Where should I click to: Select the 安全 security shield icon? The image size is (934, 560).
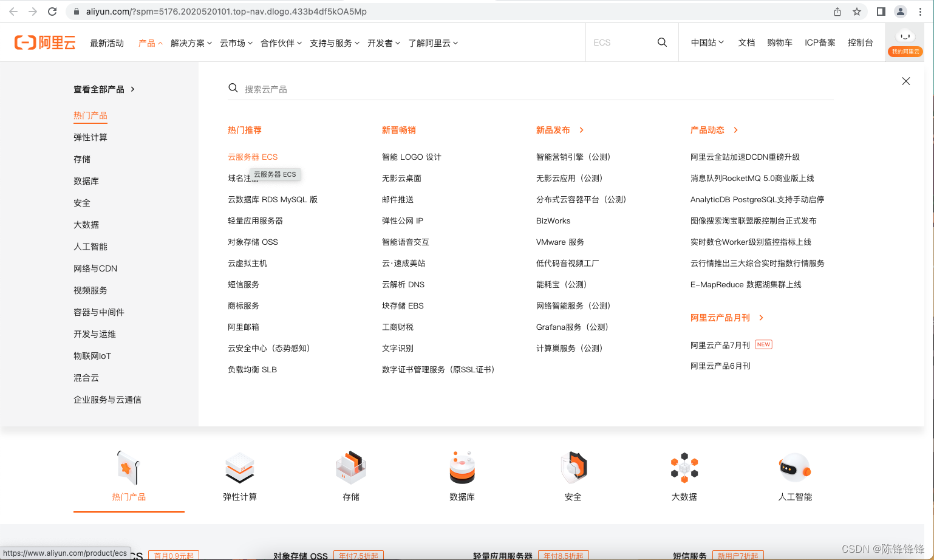573,468
